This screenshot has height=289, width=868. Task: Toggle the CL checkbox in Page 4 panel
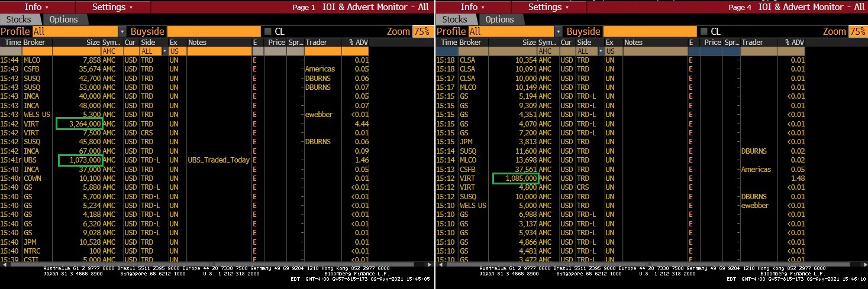tap(704, 32)
